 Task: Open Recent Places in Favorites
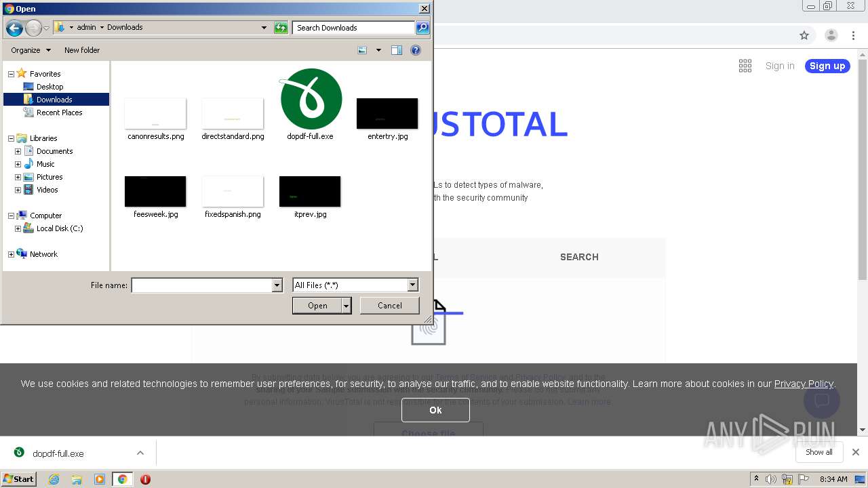59,113
